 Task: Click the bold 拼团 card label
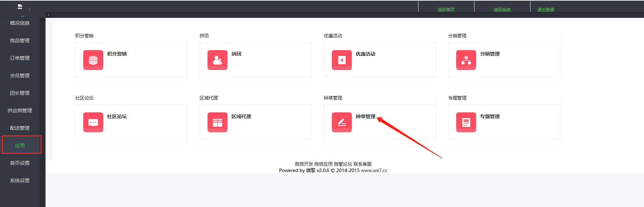click(x=236, y=54)
